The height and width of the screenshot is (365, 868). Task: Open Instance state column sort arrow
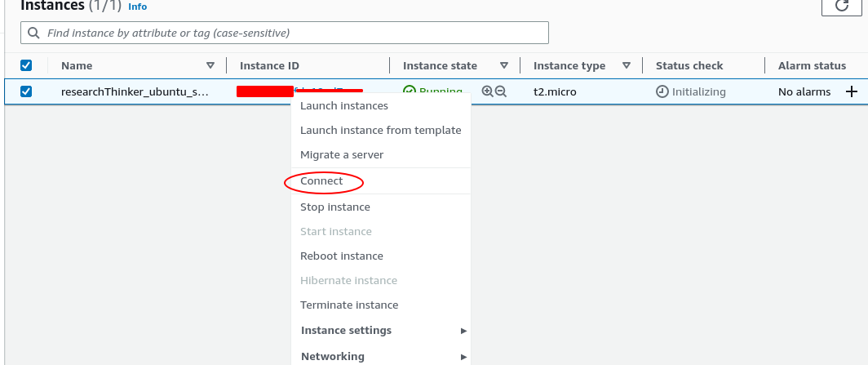pos(504,65)
